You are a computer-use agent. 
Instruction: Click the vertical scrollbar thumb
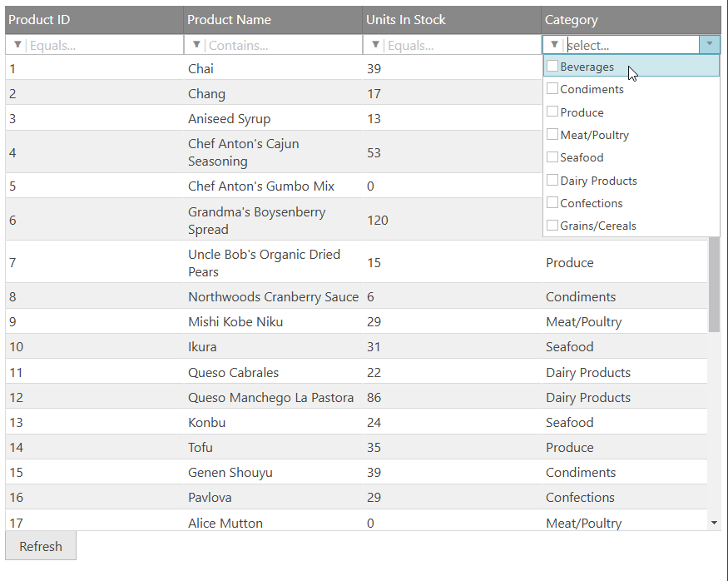tap(714, 283)
